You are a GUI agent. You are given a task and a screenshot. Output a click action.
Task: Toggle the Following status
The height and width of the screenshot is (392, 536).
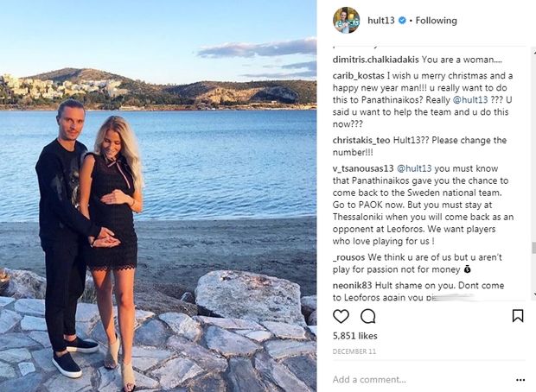point(437,21)
